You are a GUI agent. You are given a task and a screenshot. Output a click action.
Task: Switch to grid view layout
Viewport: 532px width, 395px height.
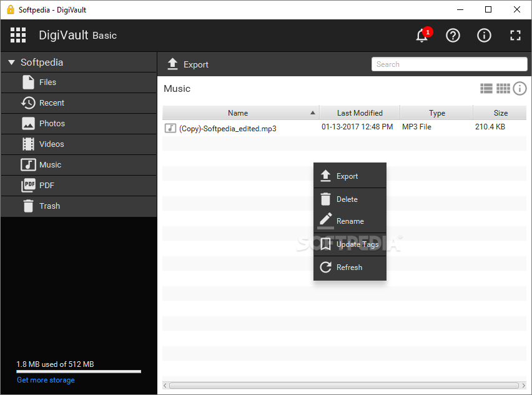coord(503,89)
